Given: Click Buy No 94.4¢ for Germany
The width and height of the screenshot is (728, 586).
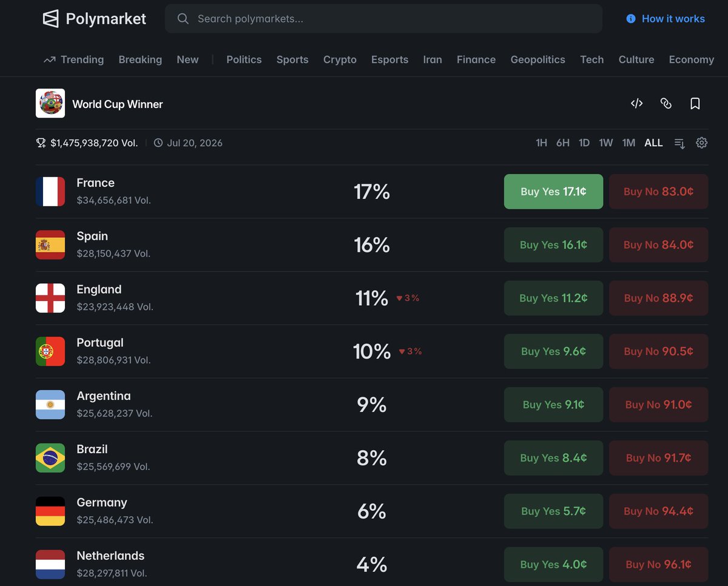Looking at the screenshot, I should click(x=658, y=511).
